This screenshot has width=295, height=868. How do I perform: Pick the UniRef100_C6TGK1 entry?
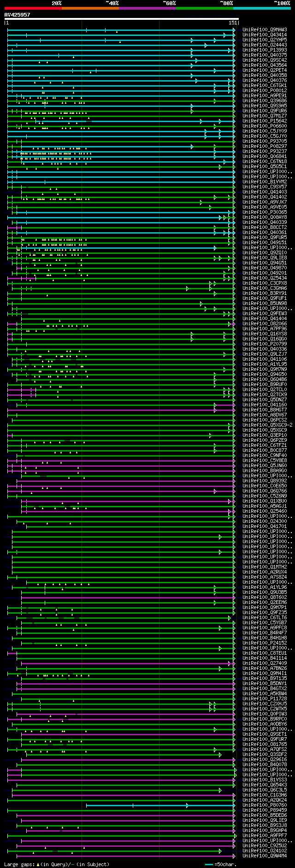point(265,85)
